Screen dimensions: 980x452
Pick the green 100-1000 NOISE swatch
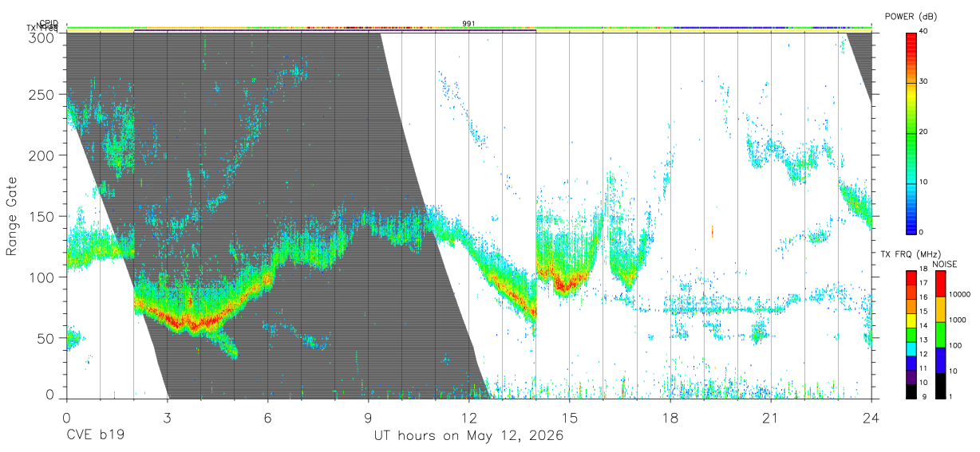click(940, 335)
